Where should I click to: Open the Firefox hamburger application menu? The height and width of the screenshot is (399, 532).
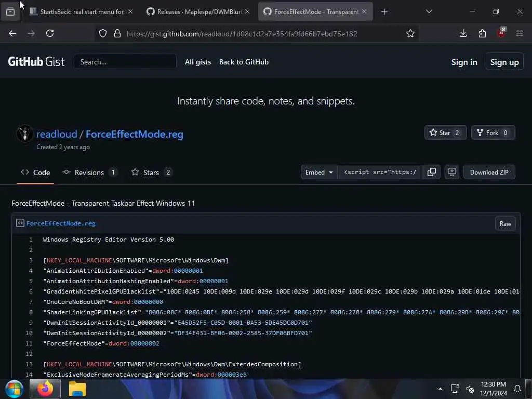point(520,33)
